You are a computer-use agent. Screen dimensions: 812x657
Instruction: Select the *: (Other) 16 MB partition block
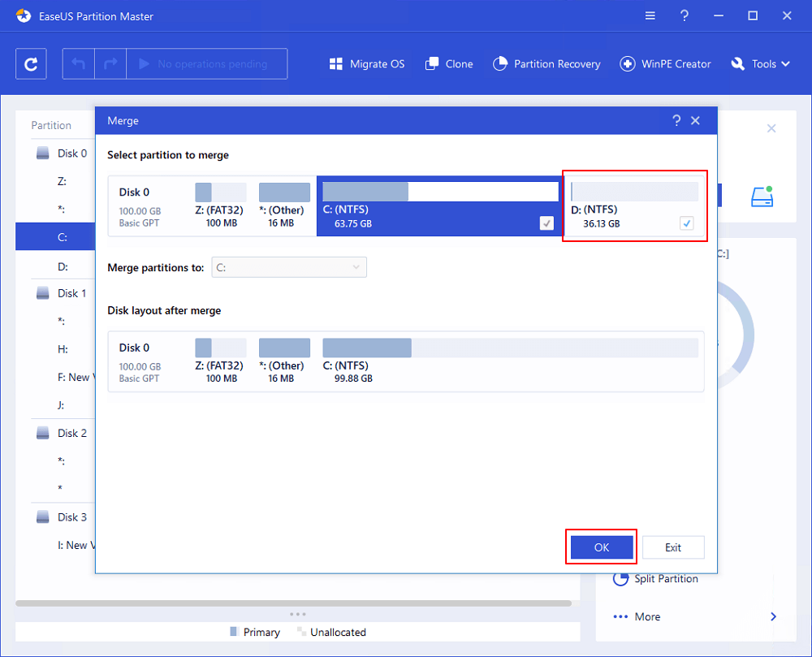coord(283,205)
